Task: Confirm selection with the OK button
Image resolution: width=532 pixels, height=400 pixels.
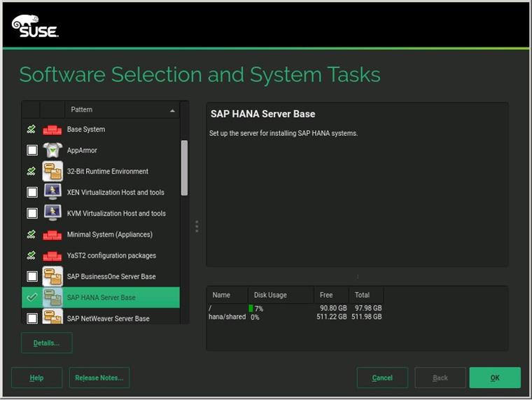Action: tap(495, 378)
